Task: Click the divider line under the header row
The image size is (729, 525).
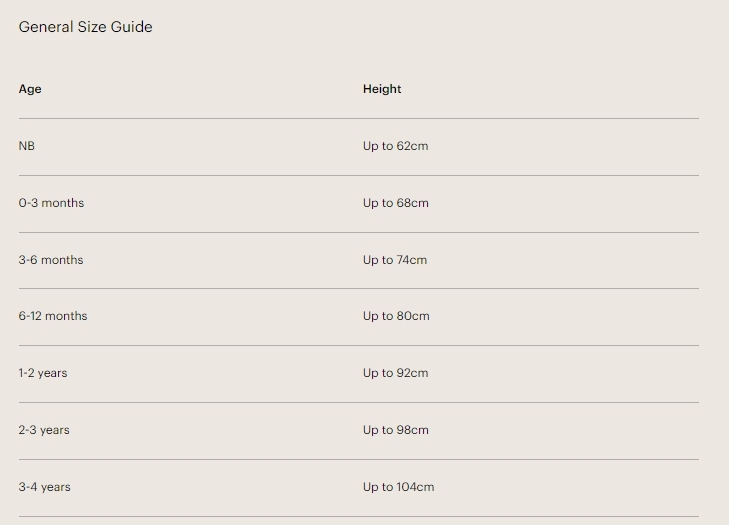Action: pyautogui.click(x=358, y=118)
